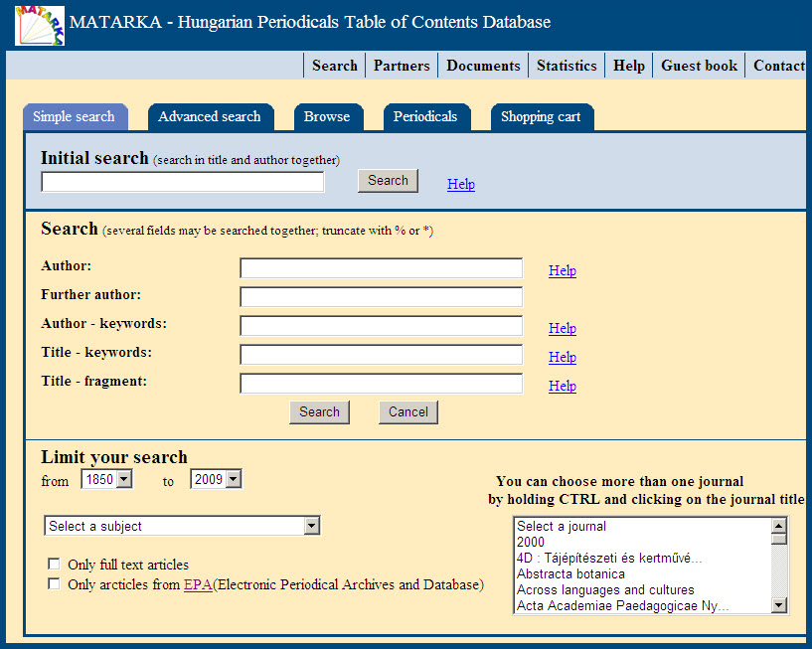Click the Initial search text box
Image resolution: width=812 pixels, height=649 pixels.
183,182
